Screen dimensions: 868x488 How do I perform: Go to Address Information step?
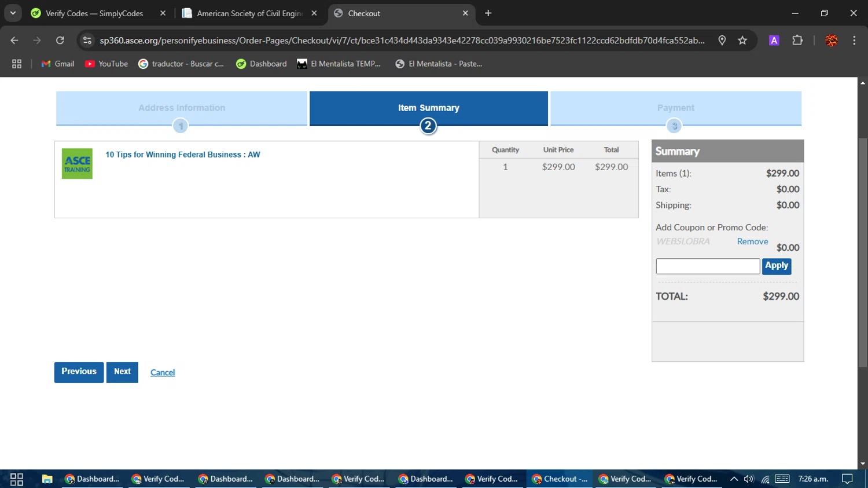(x=182, y=108)
